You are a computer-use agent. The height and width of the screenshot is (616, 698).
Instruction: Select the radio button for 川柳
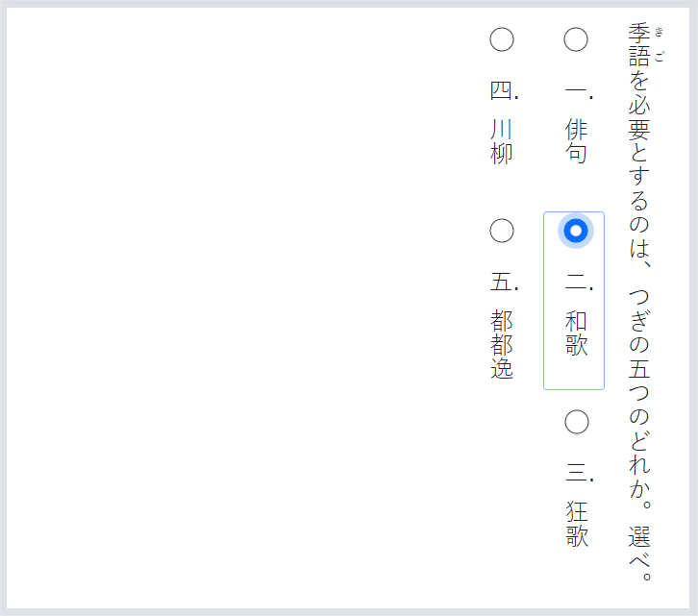tap(502, 39)
